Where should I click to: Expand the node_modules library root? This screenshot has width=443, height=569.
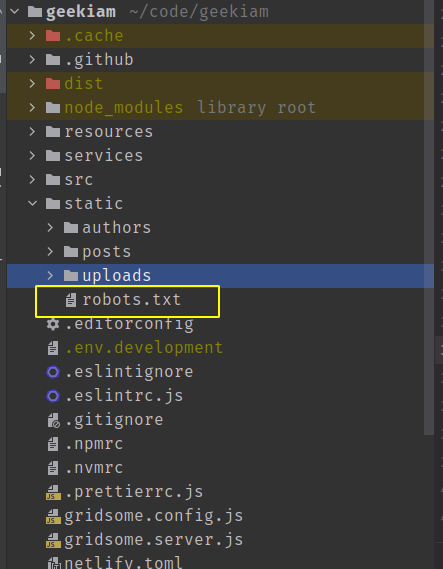coord(33,107)
